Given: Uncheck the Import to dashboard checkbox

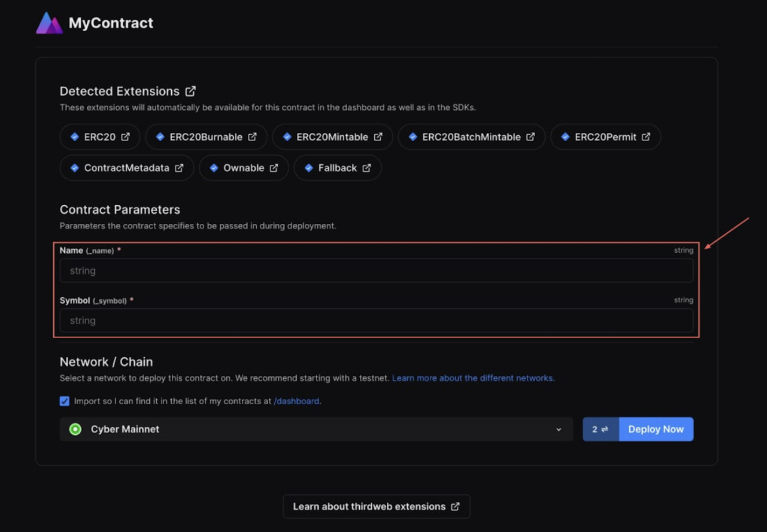Looking at the screenshot, I should click(64, 401).
